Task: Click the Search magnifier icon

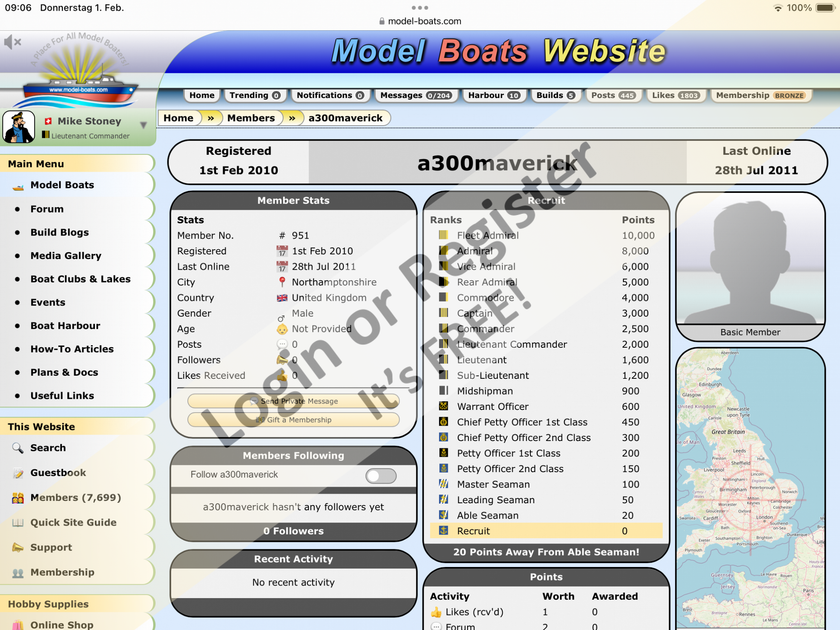Action: (x=18, y=448)
